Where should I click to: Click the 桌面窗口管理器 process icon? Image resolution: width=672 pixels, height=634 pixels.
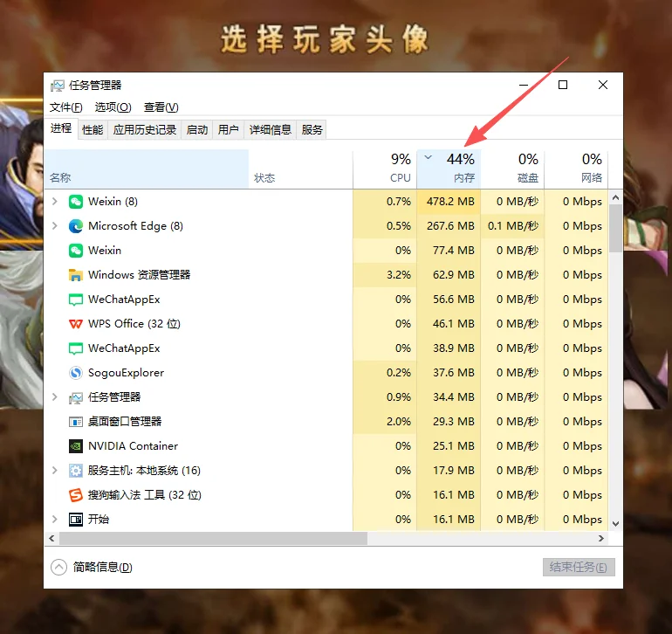76,422
